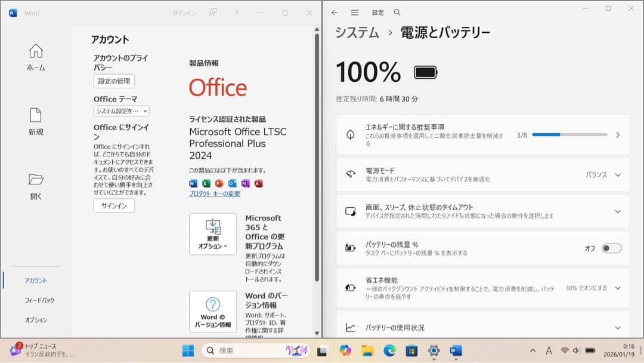Viewport: 644px width, 363px height.
Task: Click the Excel icon under 製品情報
Action: click(205, 183)
